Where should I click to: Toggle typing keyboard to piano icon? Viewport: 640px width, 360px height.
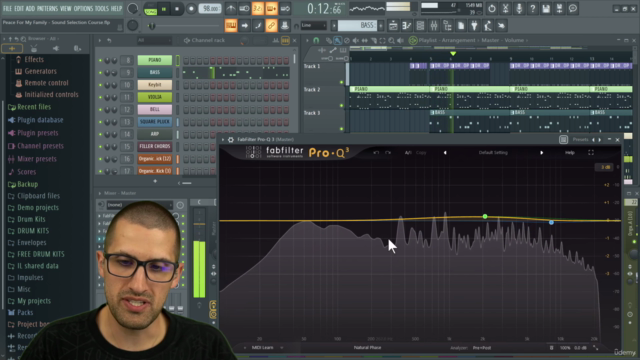coord(231,26)
